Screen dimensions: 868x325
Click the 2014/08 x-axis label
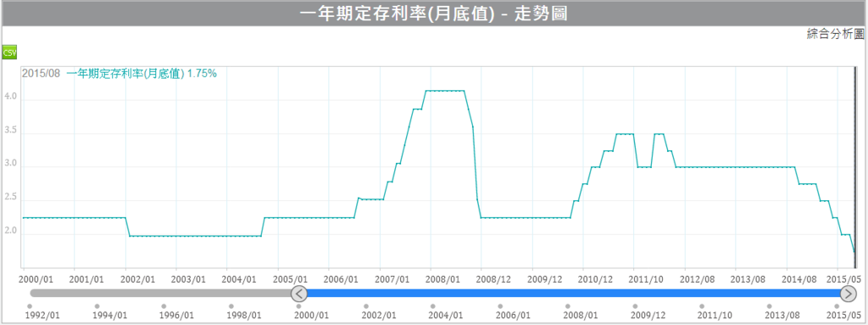799,279
